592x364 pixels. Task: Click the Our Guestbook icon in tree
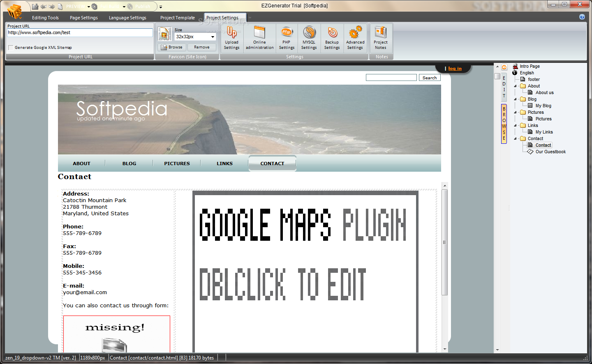[x=530, y=152]
